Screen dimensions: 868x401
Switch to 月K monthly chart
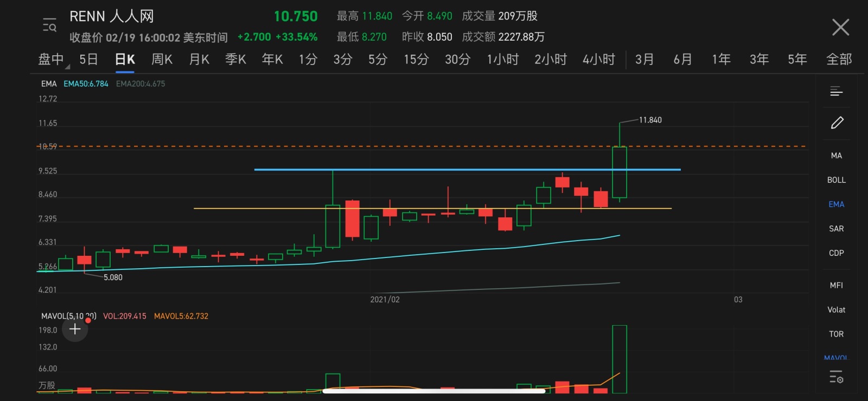199,59
